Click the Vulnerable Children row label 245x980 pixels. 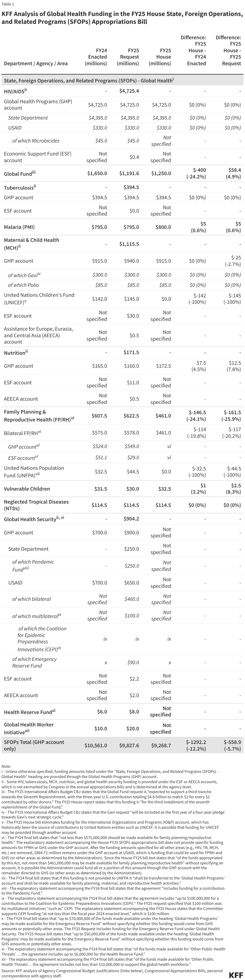tap(27, 489)
